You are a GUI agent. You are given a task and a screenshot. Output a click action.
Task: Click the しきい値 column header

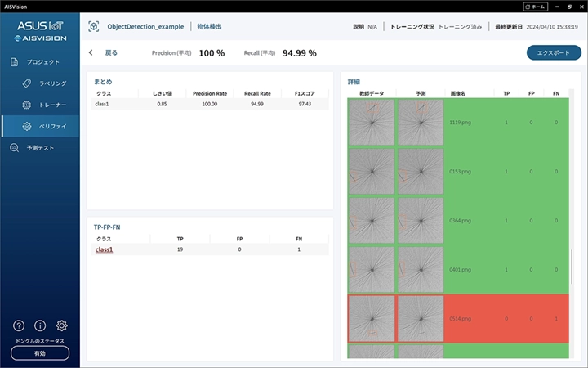[162, 93]
